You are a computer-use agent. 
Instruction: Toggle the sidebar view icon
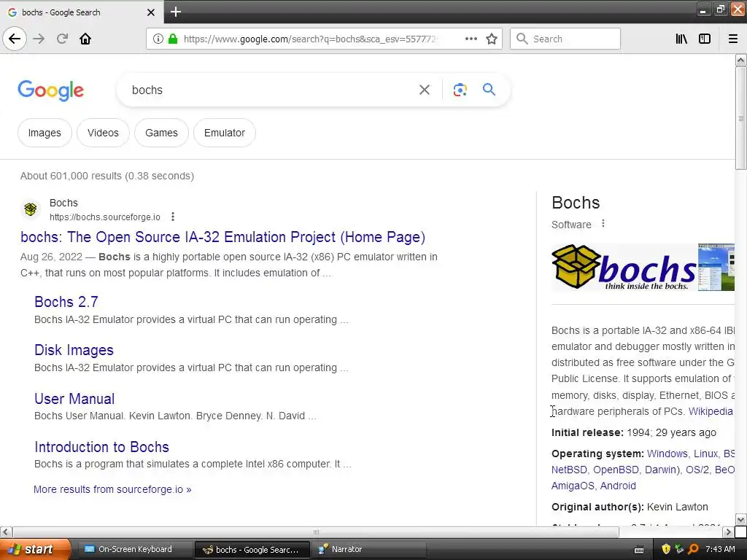(x=705, y=39)
